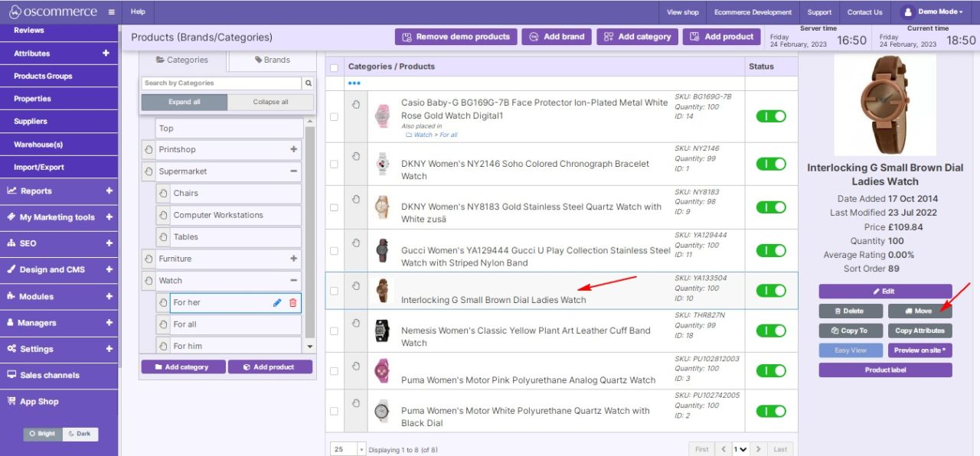This screenshot has height=456, width=980.
Task: Click the search magnifier icon in categories
Action: click(309, 83)
